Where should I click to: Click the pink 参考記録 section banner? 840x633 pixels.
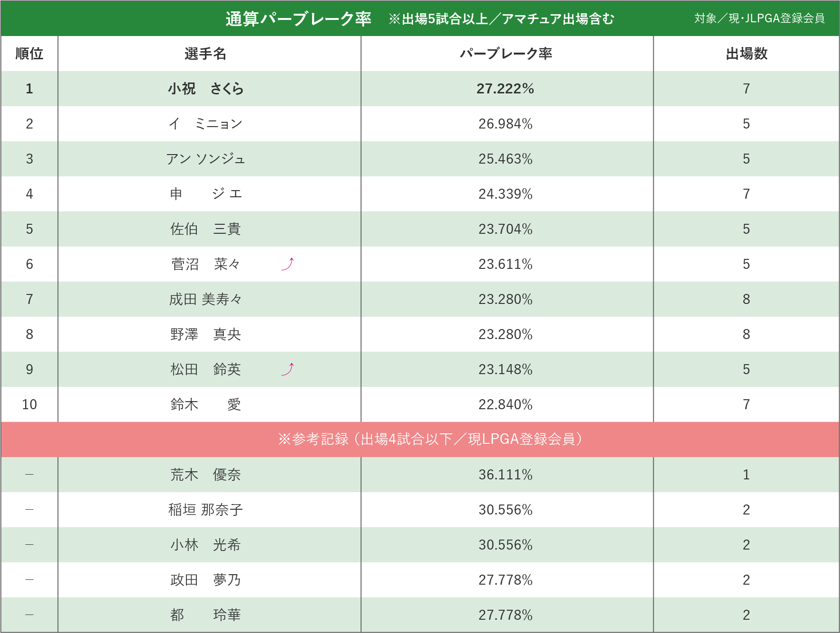click(430, 439)
